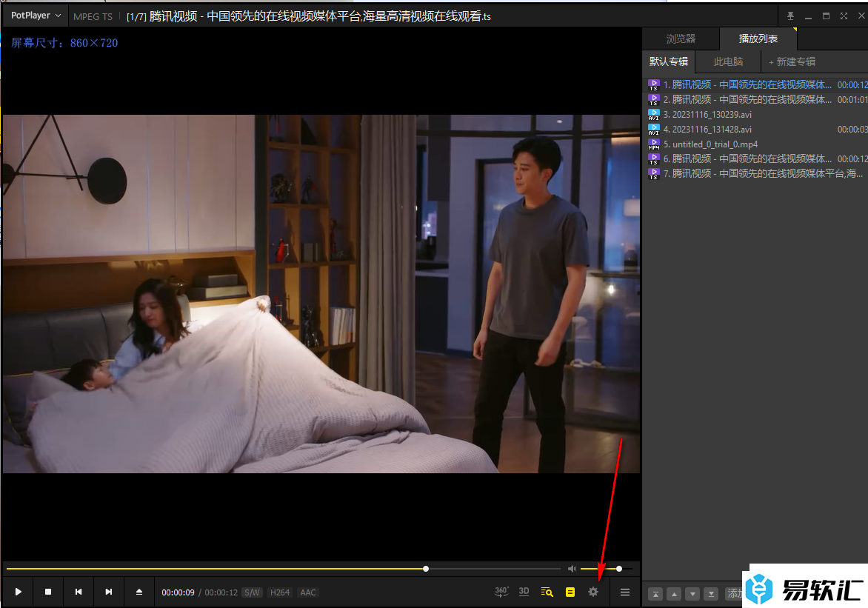The height and width of the screenshot is (608, 868).
Task: Maximize the PotPlayer window
Action: pos(826,16)
